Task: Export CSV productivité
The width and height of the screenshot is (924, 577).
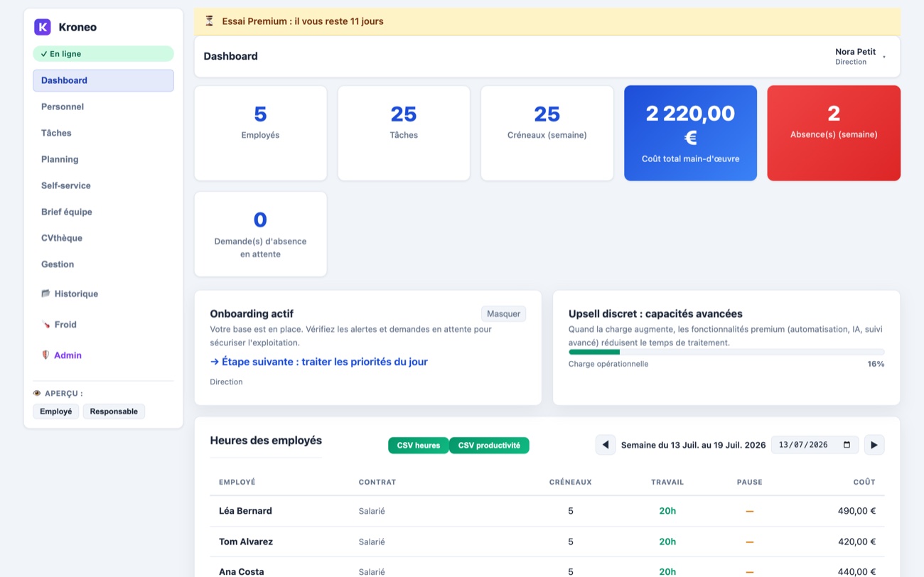Action: pyautogui.click(x=489, y=446)
